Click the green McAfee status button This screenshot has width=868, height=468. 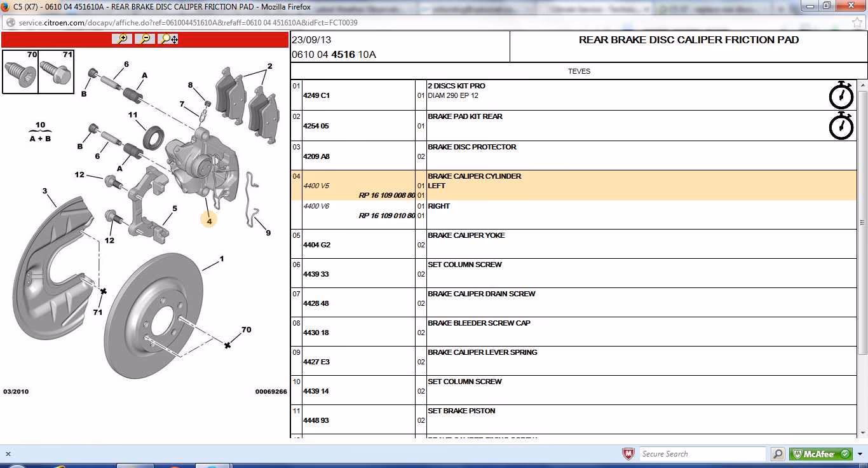click(820, 454)
